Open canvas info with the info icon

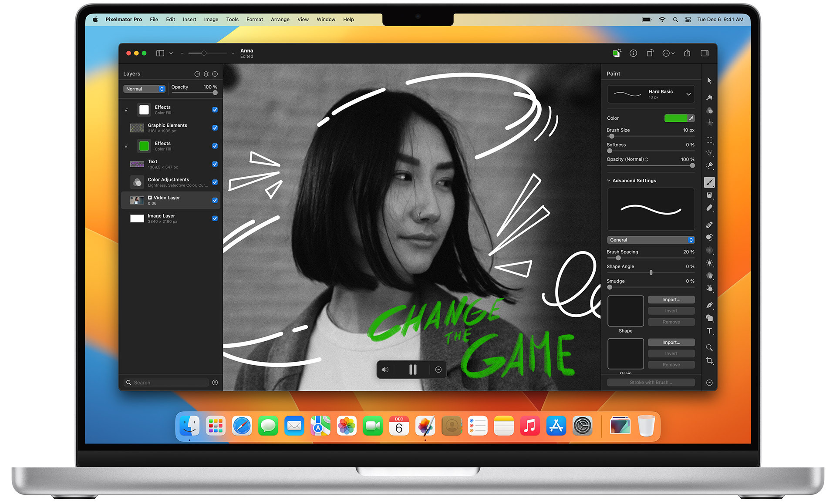click(634, 53)
